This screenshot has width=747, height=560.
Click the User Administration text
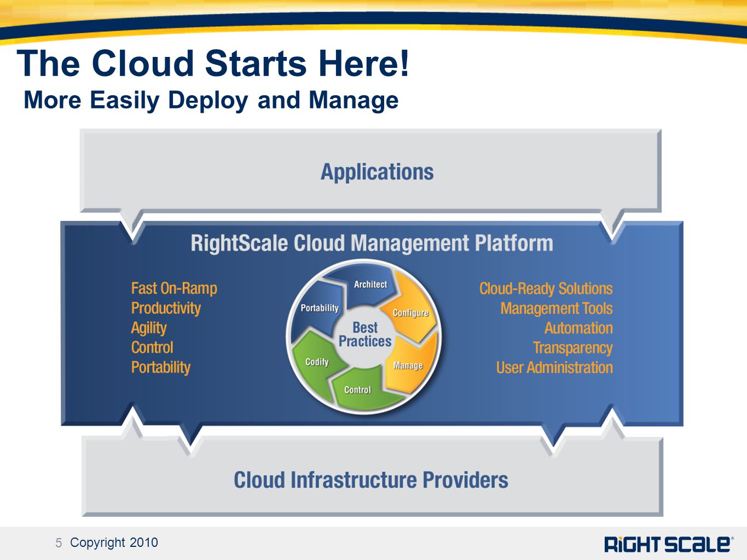coord(554,367)
